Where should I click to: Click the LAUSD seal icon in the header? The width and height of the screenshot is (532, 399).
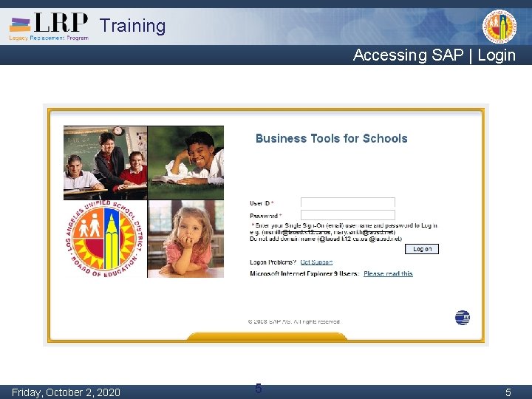(499, 27)
